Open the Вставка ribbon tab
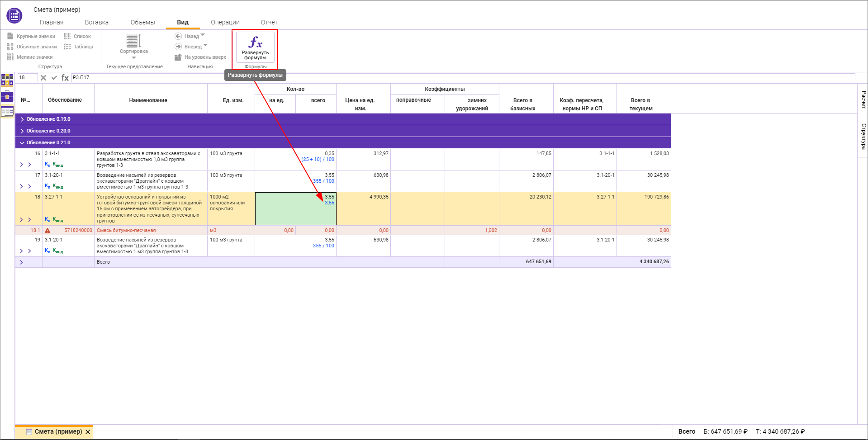 coord(97,22)
